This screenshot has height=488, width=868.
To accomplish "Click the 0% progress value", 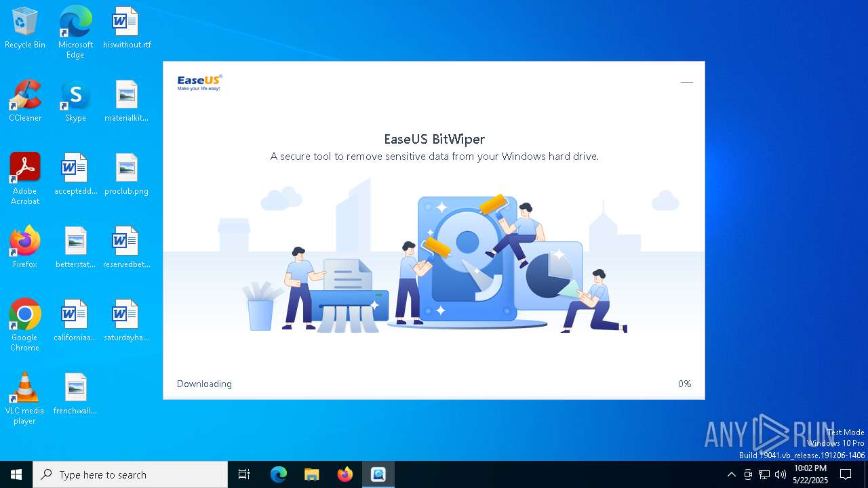I will point(684,384).
